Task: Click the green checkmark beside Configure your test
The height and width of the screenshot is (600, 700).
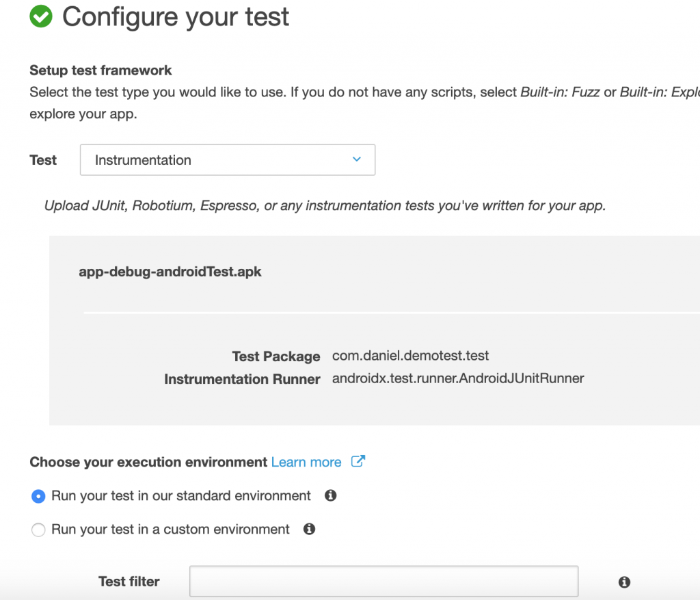Action: pos(41,16)
